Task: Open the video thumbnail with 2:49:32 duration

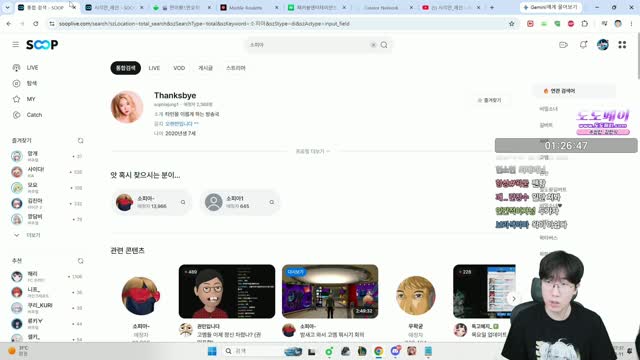Action: 330,291
